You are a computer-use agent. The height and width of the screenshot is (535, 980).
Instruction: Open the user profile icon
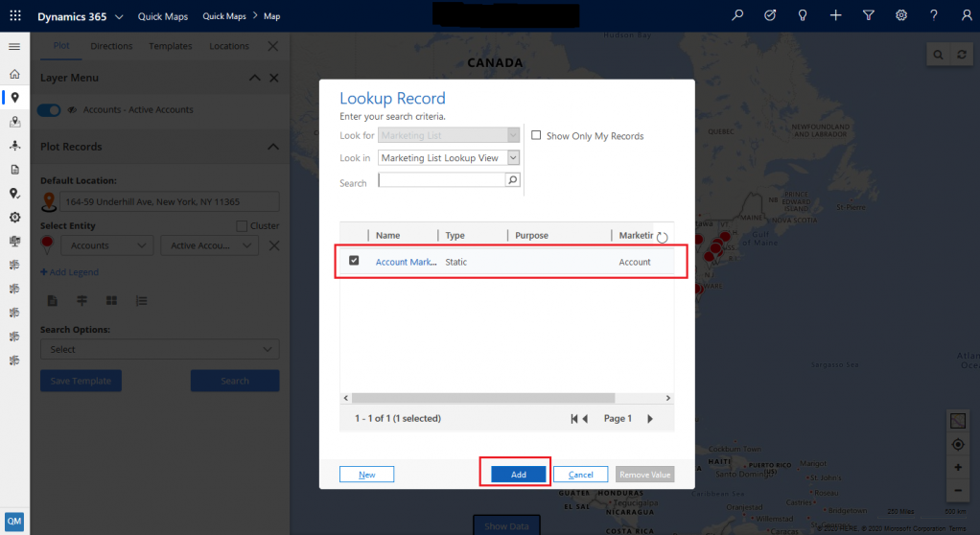point(967,15)
